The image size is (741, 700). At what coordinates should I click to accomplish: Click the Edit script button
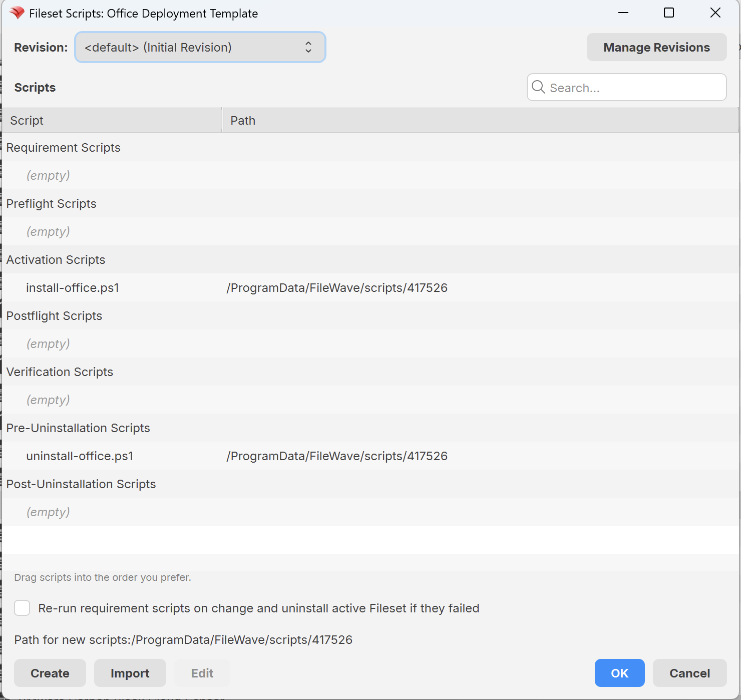pyautogui.click(x=202, y=673)
